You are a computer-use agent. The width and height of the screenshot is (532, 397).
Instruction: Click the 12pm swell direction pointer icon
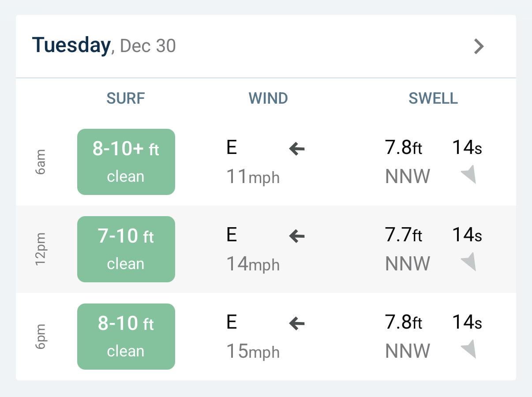(x=469, y=262)
